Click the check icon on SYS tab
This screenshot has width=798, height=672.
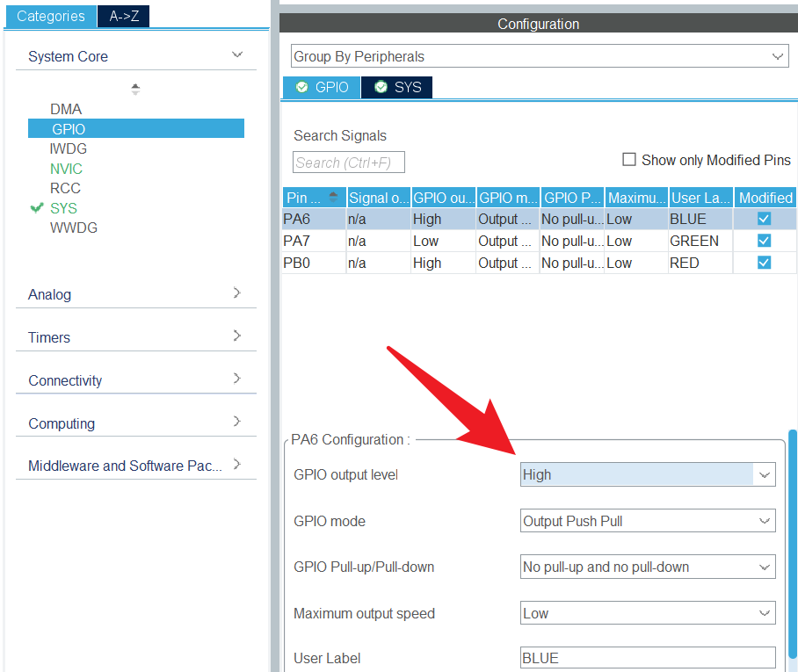[x=381, y=87]
